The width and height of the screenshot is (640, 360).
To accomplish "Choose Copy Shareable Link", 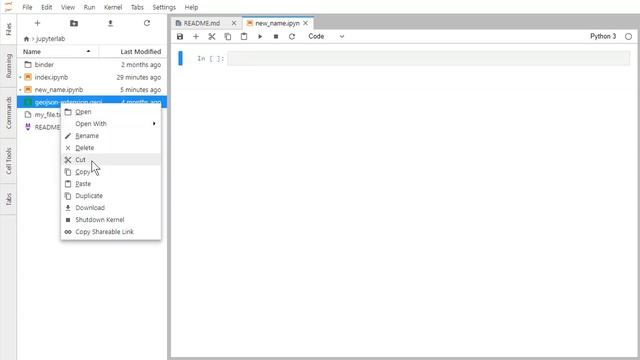I will [x=111, y=232].
